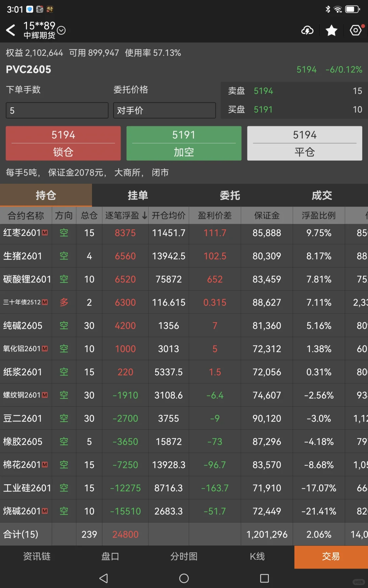Select the 纸浆2601 position row
Screen dimensions: 368x588
(184, 372)
